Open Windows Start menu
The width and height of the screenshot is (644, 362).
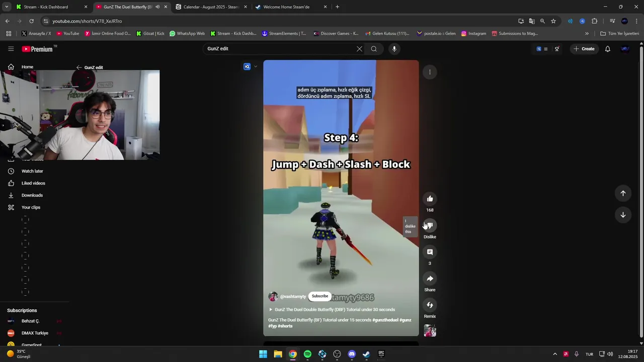(x=263, y=354)
